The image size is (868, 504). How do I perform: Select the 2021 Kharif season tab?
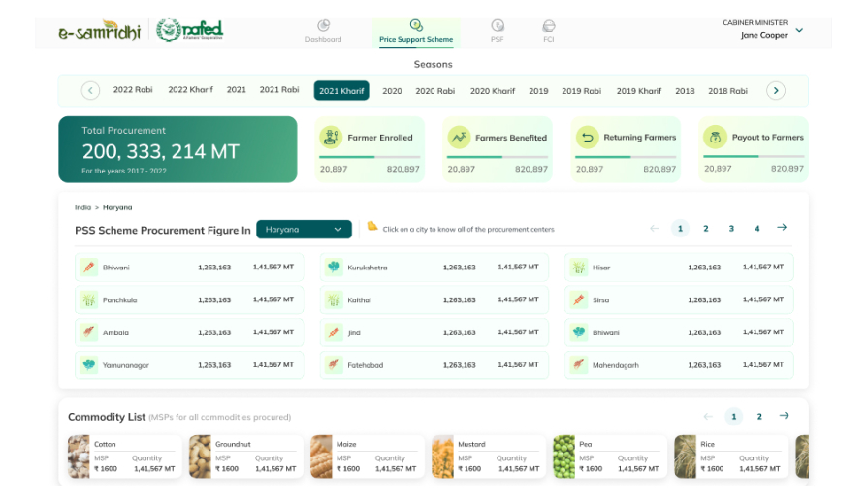(341, 91)
